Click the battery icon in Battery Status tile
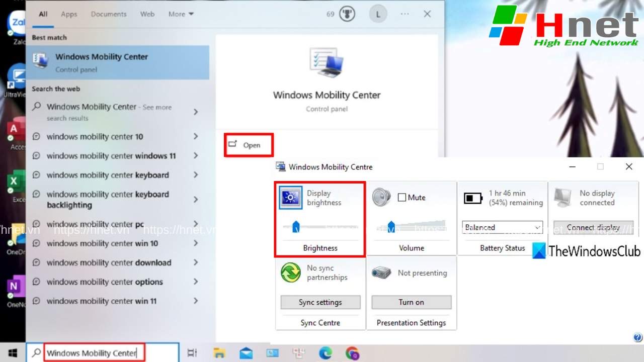The width and height of the screenshot is (644, 362). pyautogui.click(x=473, y=198)
